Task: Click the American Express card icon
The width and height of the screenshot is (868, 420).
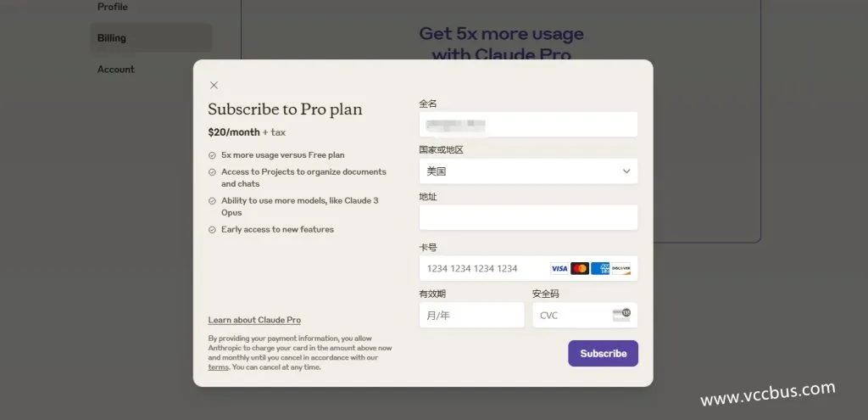Action: tap(600, 268)
